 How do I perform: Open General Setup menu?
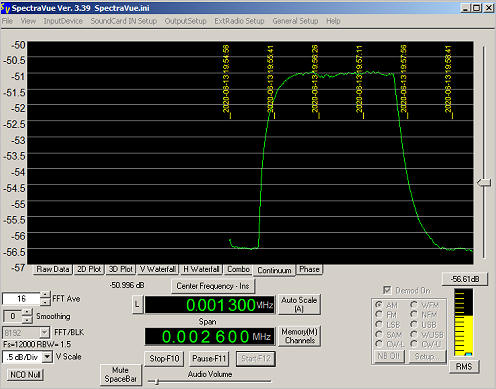pos(295,21)
